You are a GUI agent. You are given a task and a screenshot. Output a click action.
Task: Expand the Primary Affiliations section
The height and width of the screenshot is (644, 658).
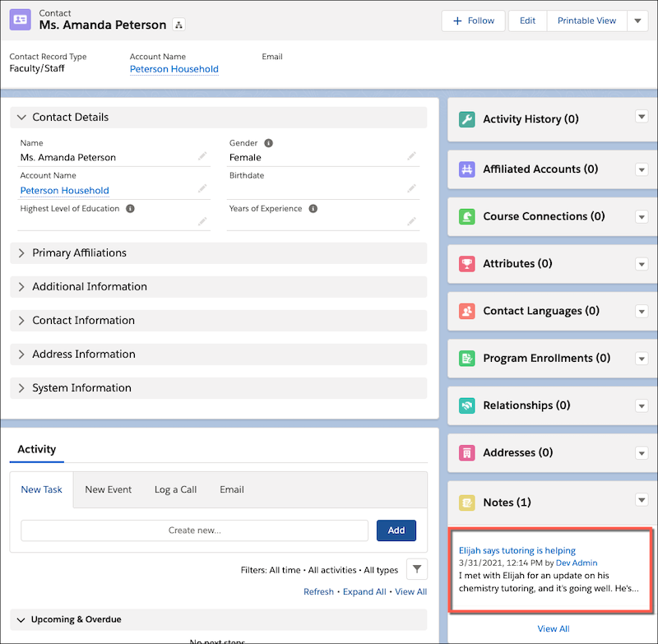point(79,253)
